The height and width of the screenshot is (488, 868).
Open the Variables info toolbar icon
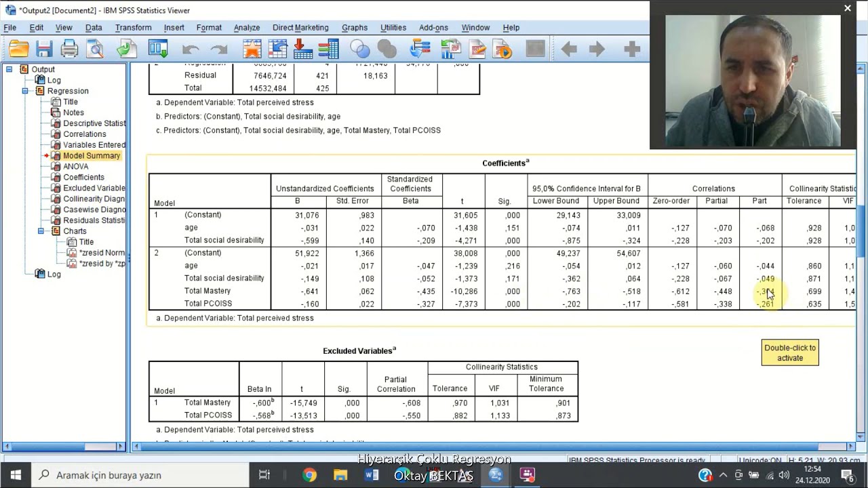pyautogui.click(x=328, y=49)
